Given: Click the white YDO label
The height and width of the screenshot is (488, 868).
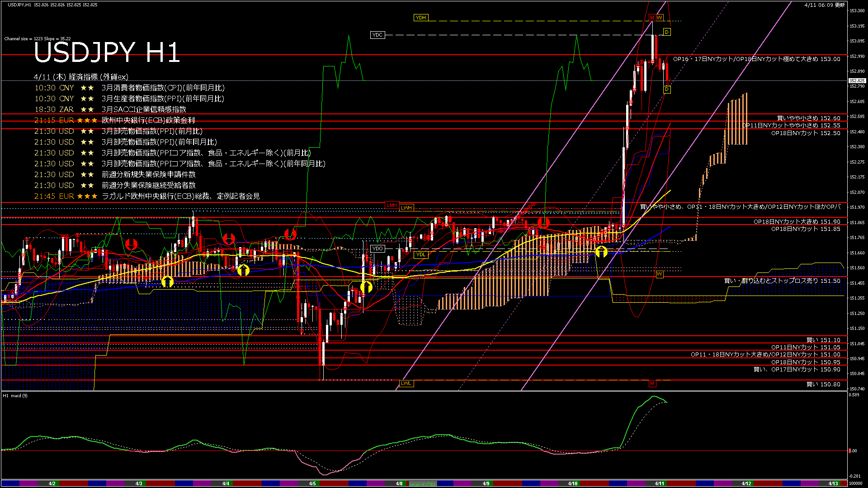Looking at the screenshot, I should pyautogui.click(x=377, y=249).
